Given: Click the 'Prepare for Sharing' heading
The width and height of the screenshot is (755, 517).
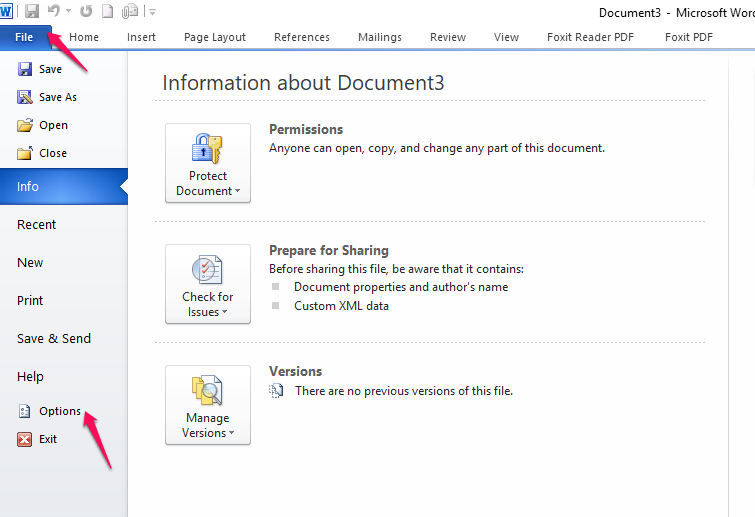Looking at the screenshot, I should [329, 250].
